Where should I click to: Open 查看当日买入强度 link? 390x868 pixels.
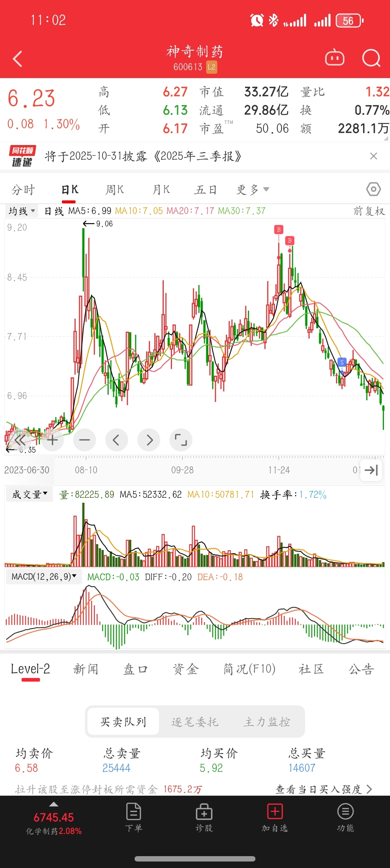pyautogui.click(x=324, y=790)
